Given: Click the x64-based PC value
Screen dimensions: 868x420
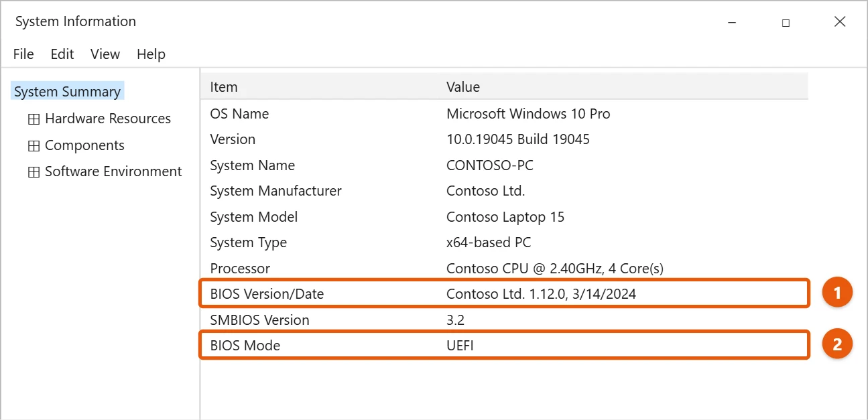Looking at the screenshot, I should [489, 242].
